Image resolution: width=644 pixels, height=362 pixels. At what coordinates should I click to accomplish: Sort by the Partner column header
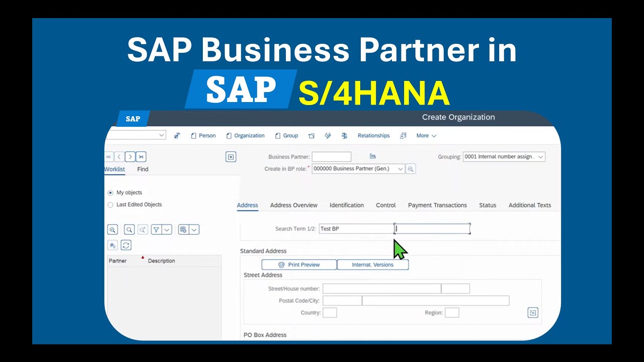click(x=118, y=261)
